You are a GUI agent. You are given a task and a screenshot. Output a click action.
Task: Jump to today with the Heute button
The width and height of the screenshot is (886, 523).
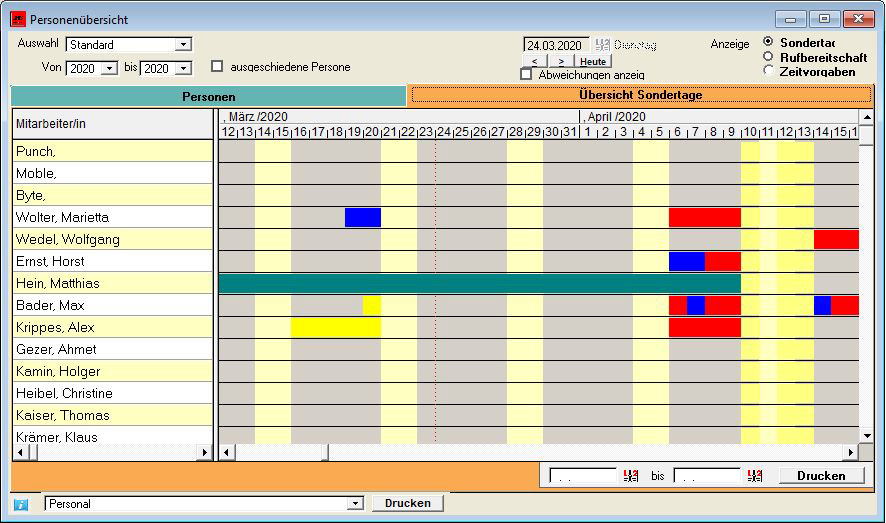click(x=593, y=62)
